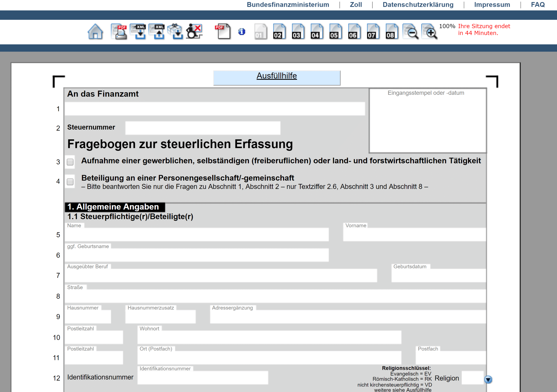Click the Adressergänzung input field
Image resolution: width=557 pixels, height=392 pixels.
(x=348, y=317)
